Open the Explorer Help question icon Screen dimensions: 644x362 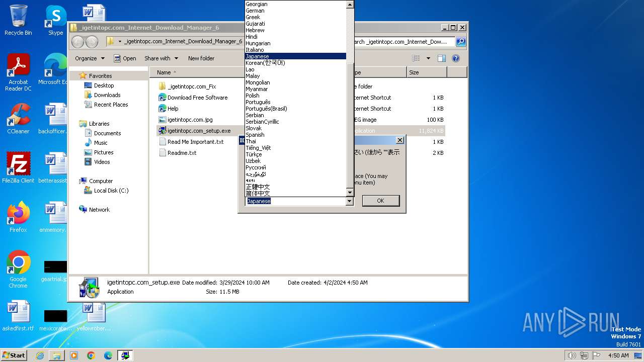pos(456,58)
